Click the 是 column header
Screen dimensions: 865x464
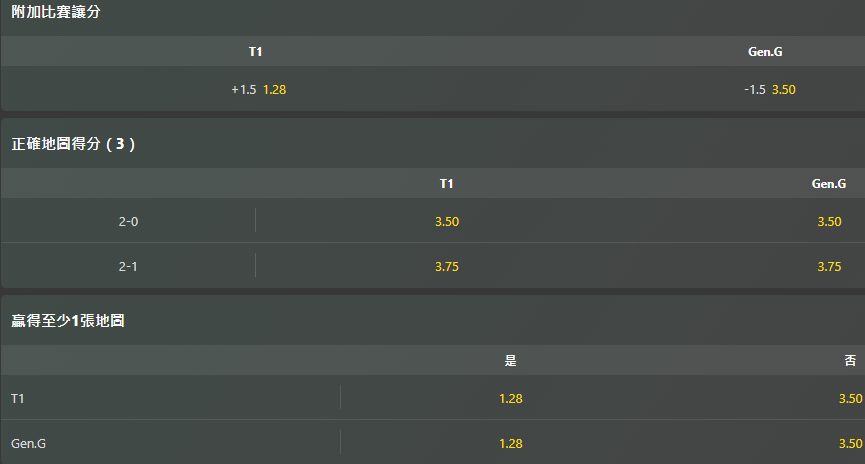coord(510,360)
